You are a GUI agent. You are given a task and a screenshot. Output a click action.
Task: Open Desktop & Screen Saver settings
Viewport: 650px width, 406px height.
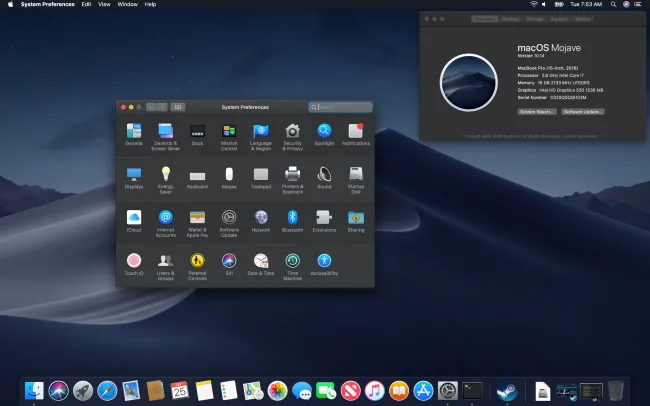165,131
